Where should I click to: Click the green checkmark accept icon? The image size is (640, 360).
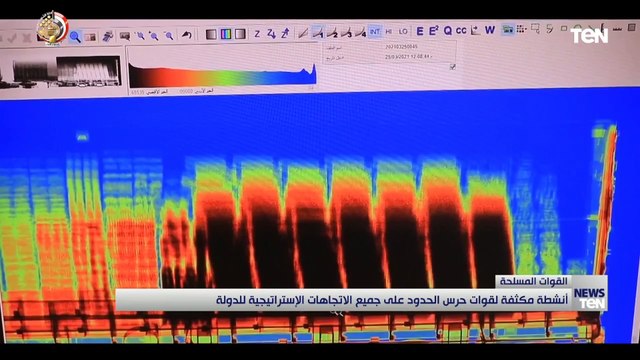pos(12,38)
